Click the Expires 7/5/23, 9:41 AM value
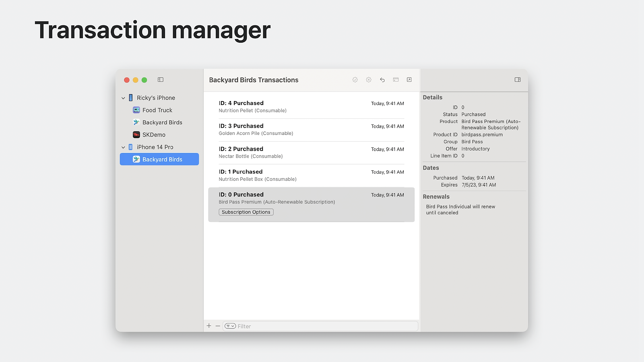 tap(479, 185)
